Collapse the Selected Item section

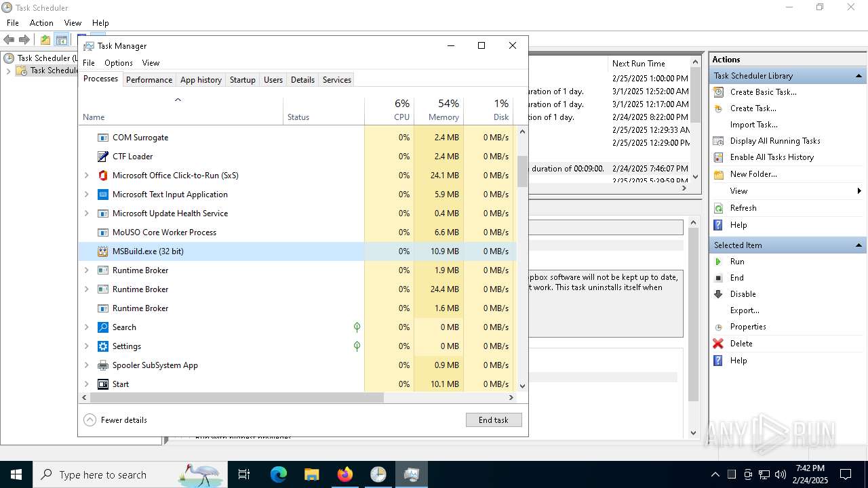859,245
